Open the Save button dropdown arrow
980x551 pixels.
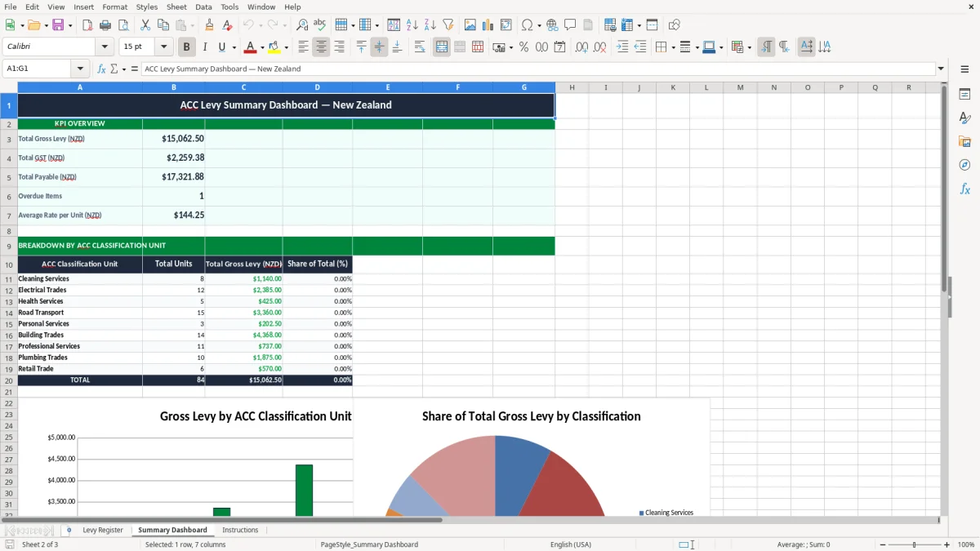[70, 25]
